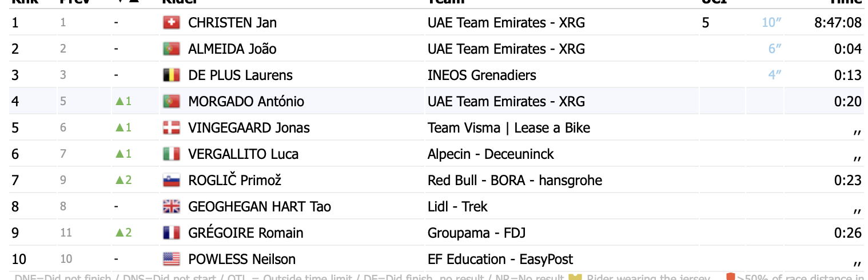Image resolution: width=868 pixels, height=280 pixels.
Task: Click the US flag beside POWLESS Neilson
Action: click(171, 259)
